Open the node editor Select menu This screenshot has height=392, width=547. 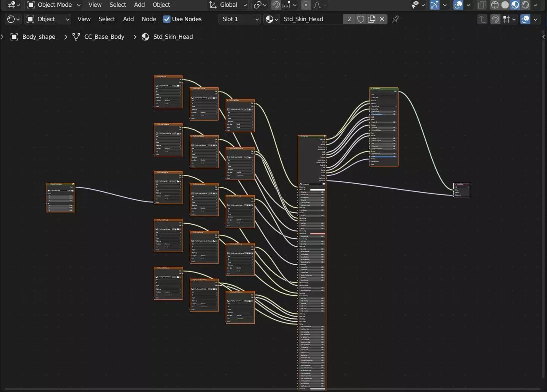point(107,19)
